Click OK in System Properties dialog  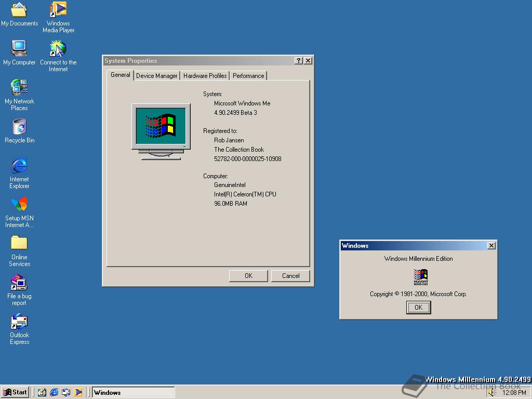[248, 276]
